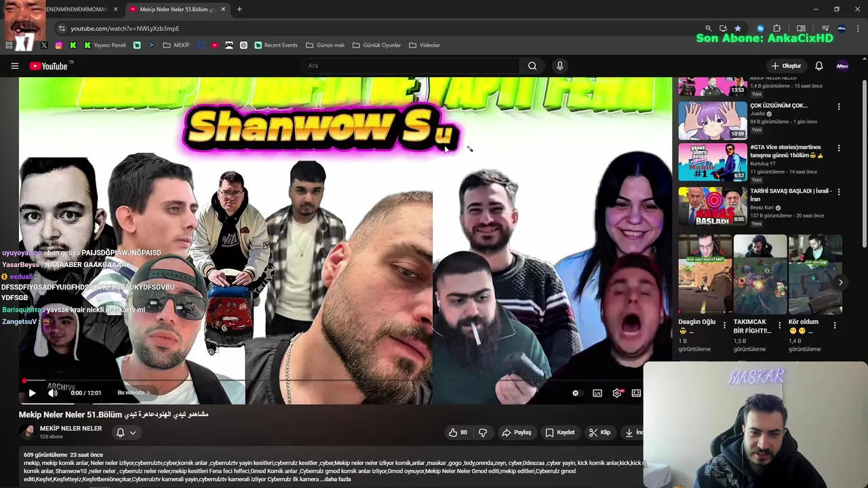Install app icon in address bar

tap(723, 28)
